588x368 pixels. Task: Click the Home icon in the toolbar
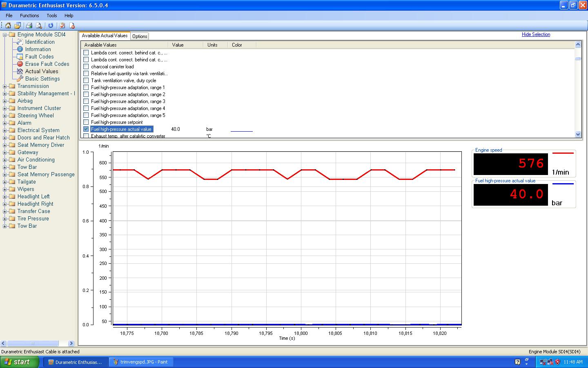[x=8, y=25]
